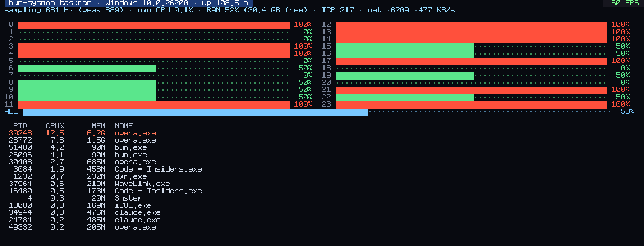
Task: Click the 205M memory value
Action: [x=97, y=227]
